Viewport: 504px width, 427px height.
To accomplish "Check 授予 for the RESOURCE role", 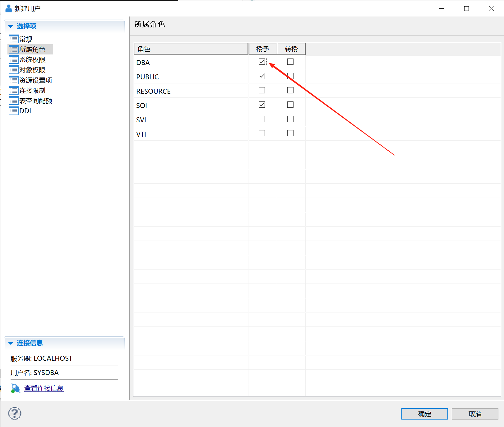I will tap(262, 90).
